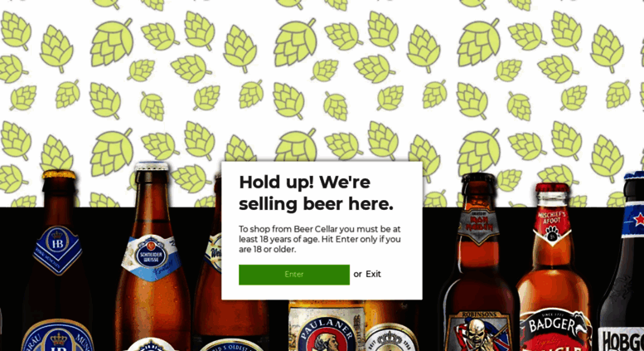Click the blue star label on the rightmost bottle
Image resolution: width=644 pixels, height=351 pixels.
click(x=632, y=220)
